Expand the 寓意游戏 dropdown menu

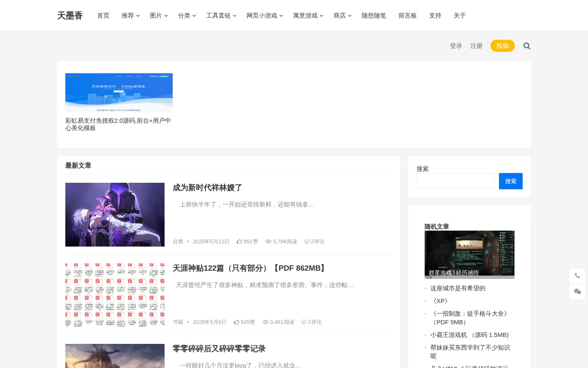[308, 16]
